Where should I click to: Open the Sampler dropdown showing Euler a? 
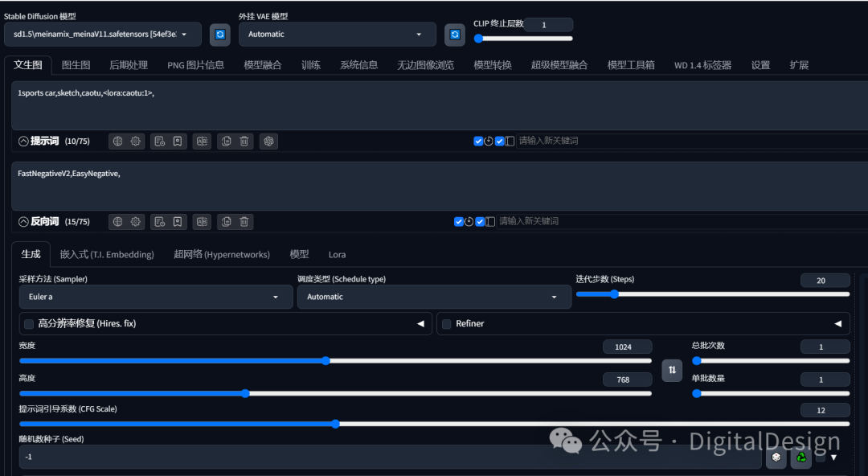tap(156, 297)
